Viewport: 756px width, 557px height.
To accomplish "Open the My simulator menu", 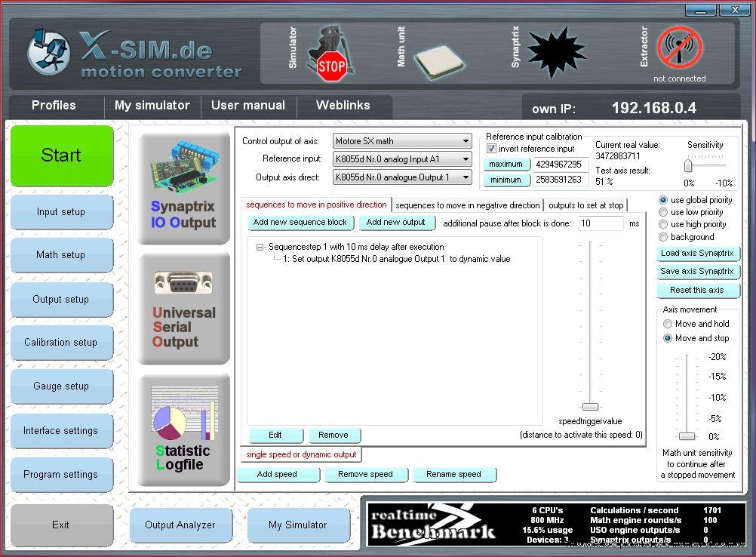I will point(152,105).
